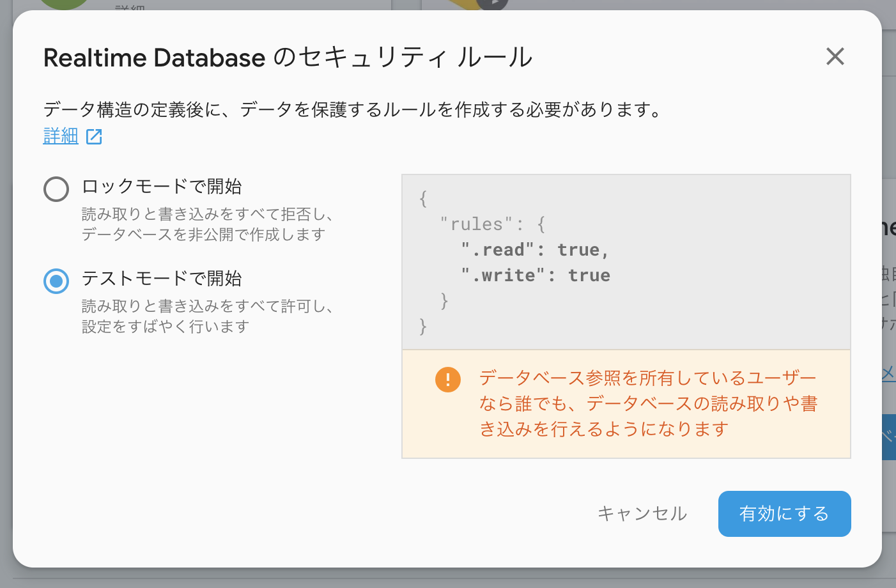
Task: Click the external link icon beside 詳細
Action: click(x=94, y=136)
